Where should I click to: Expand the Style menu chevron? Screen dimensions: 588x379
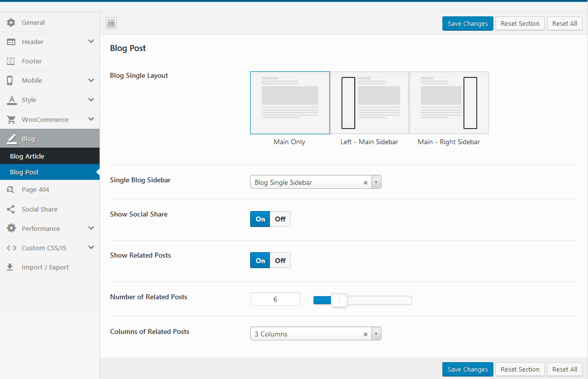coord(91,100)
